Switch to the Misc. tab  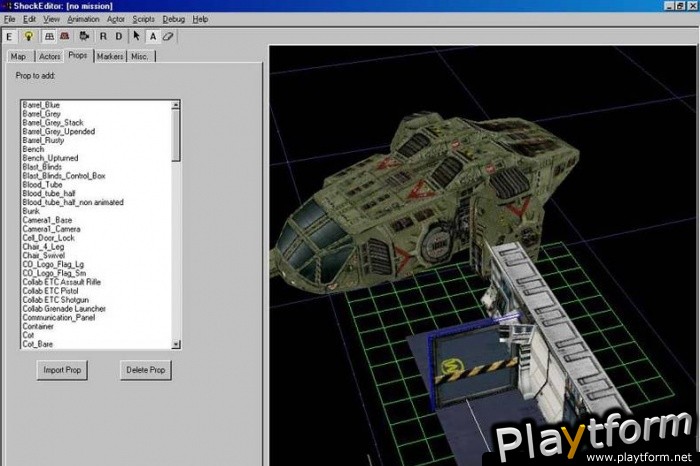click(x=140, y=56)
